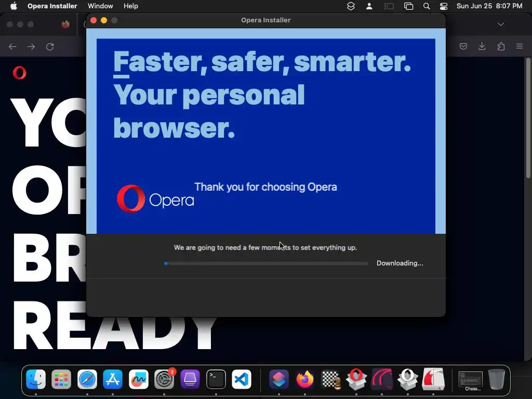Image resolution: width=532 pixels, height=399 pixels.
Task: Open Firefox extensions puzzle icon
Action: pos(501,46)
